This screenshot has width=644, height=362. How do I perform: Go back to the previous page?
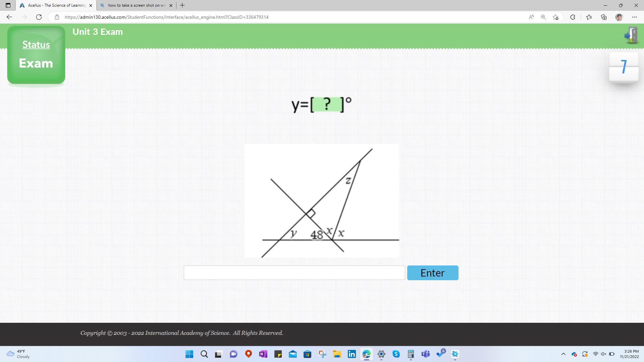[9, 17]
